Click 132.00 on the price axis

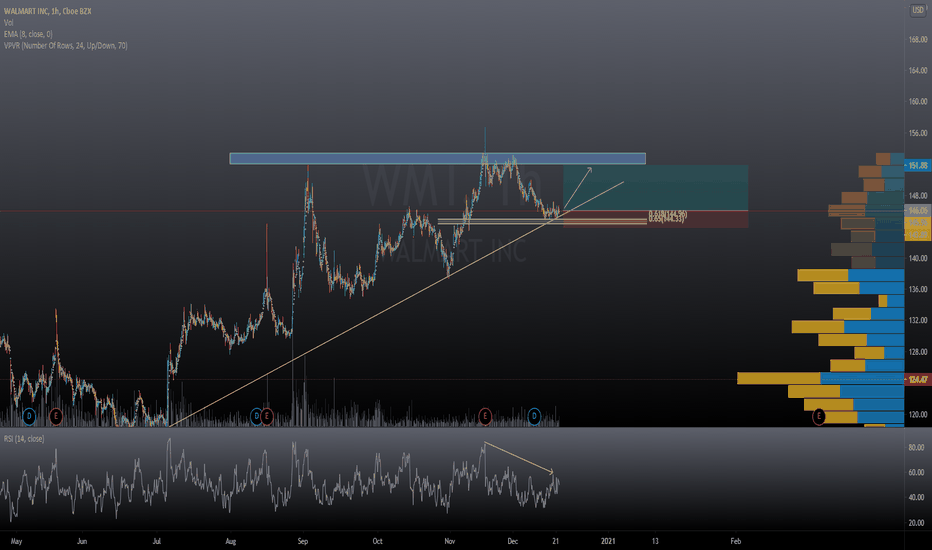click(x=918, y=320)
